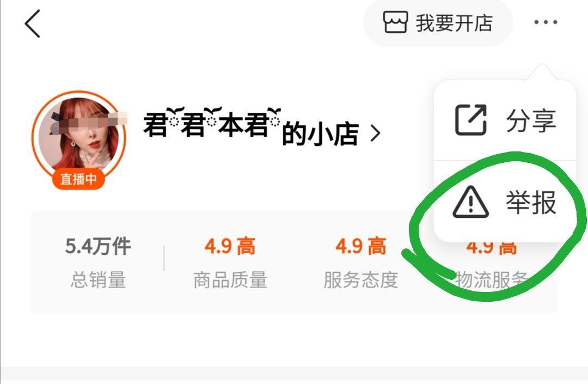588x384 pixels.
Task: Tap the 直播中 live badge
Action: tap(78, 179)
